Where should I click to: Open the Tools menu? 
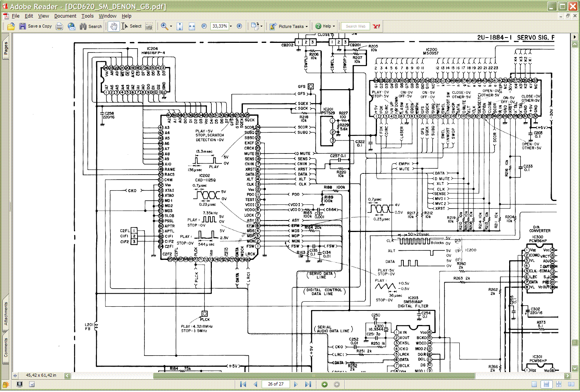pyautogui.click(x=87, y=16)
